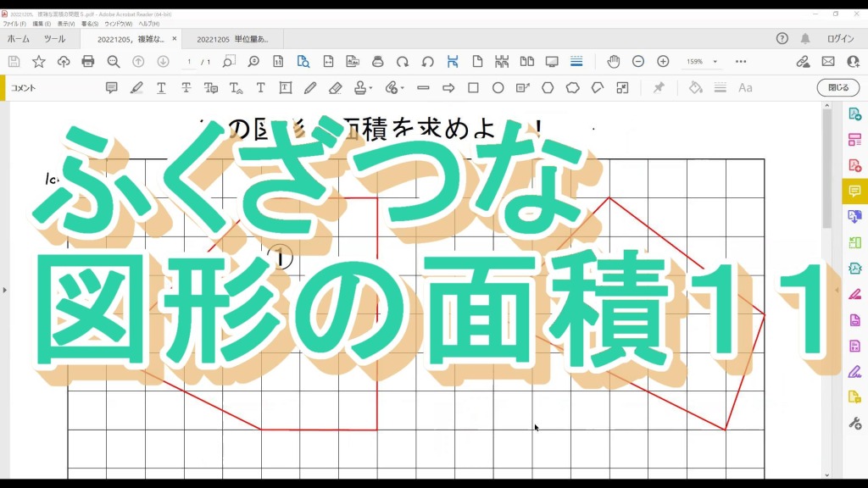Click the 閉じる button in comment toolbar
This screenshot has width=868, height=488.
(x=837, y=88)
